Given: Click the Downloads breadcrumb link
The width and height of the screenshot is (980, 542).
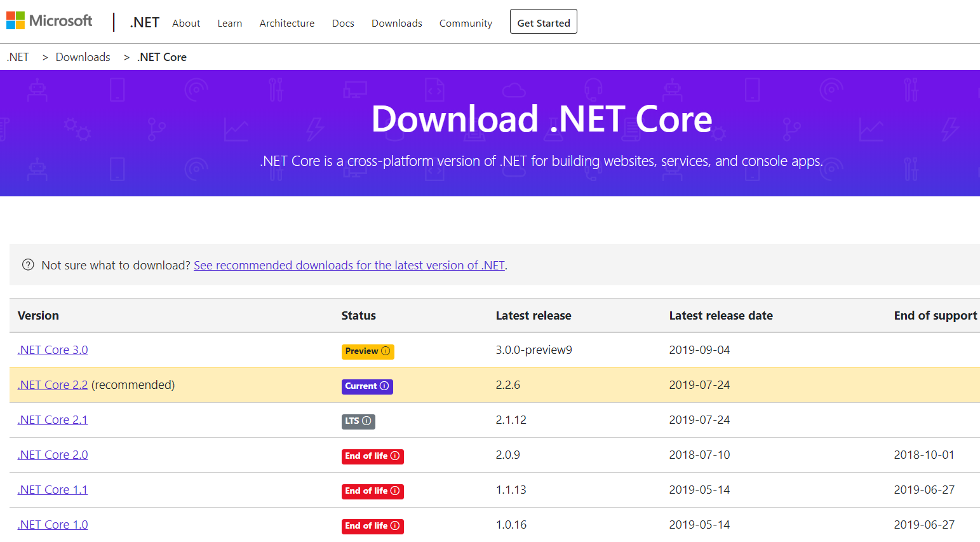Looking at the screenshot, I should click(83, 57).
